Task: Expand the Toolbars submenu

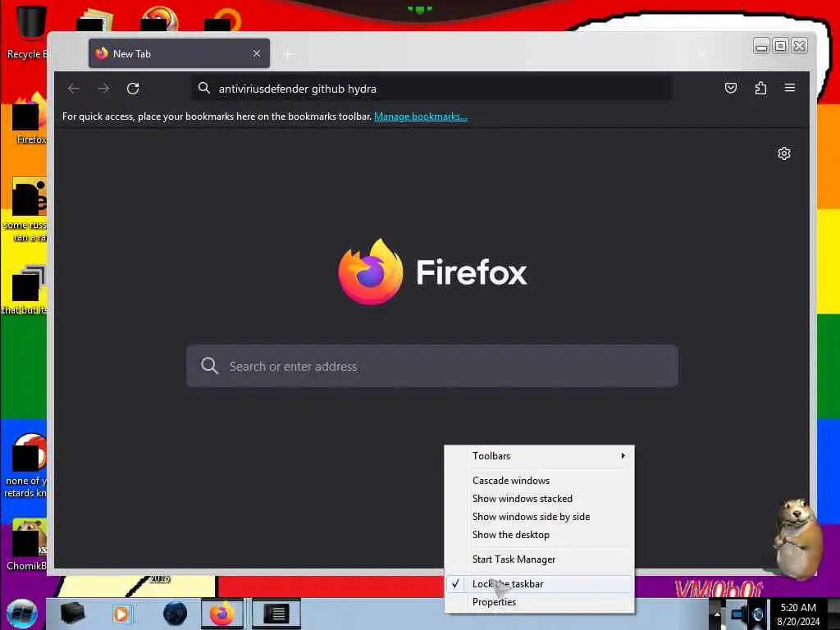Action: [540, 456]
